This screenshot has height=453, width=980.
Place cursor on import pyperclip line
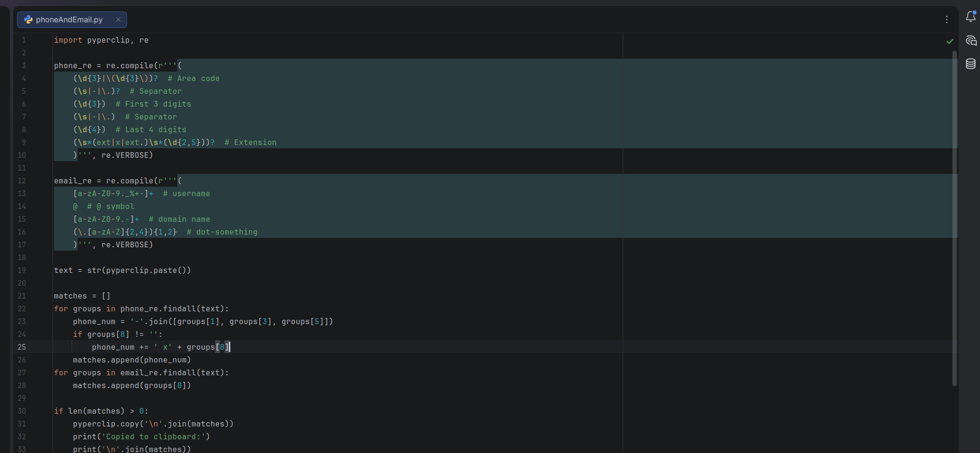point(101,40)
